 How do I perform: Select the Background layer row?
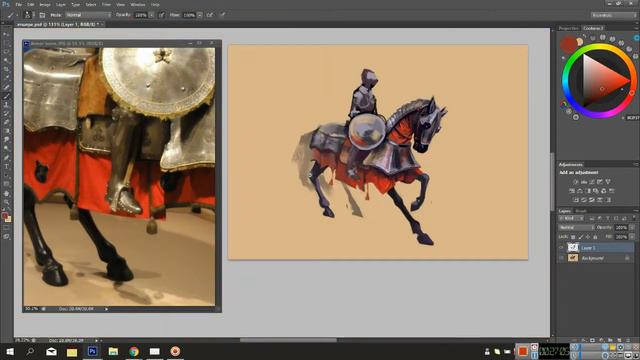[596, 258]
